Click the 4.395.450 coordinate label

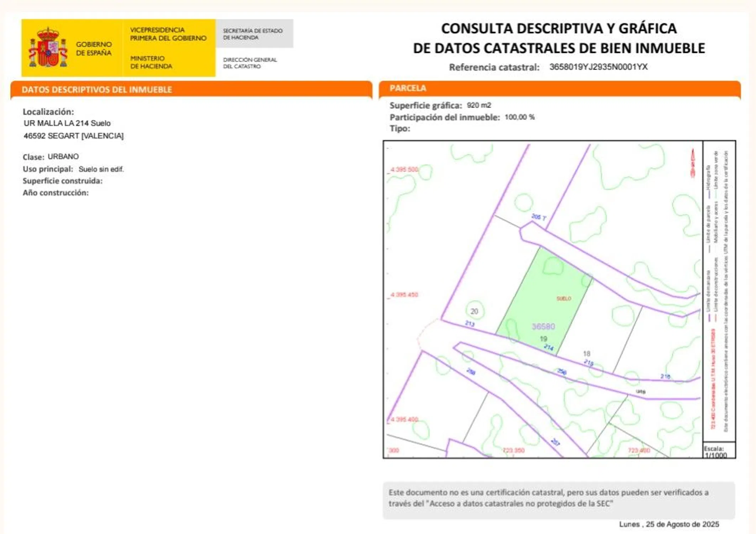click(404, 295)
